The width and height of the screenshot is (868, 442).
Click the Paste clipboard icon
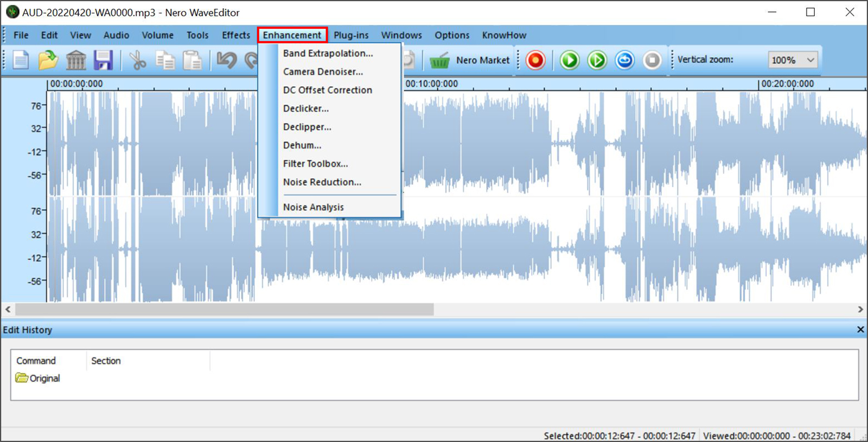click(x=192, y=60)
